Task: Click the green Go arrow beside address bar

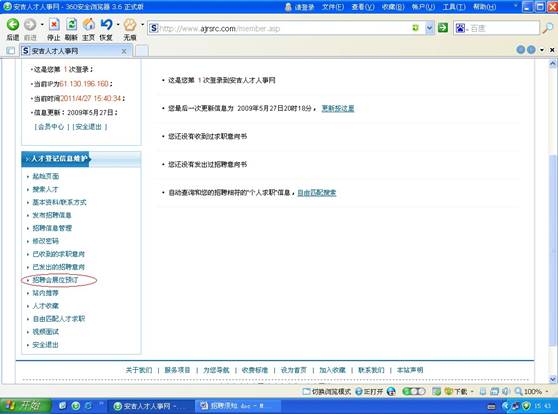Action: pos(443,28)
